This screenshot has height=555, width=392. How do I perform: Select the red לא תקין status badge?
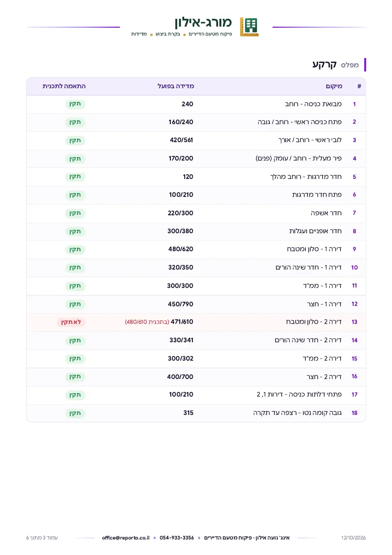click(x=71, y=322)
